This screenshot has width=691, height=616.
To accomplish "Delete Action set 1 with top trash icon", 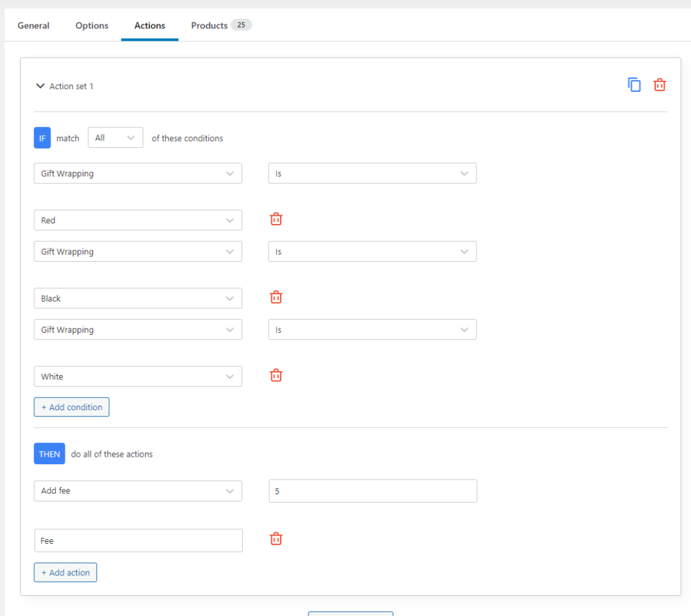I will tap(659, 85).
